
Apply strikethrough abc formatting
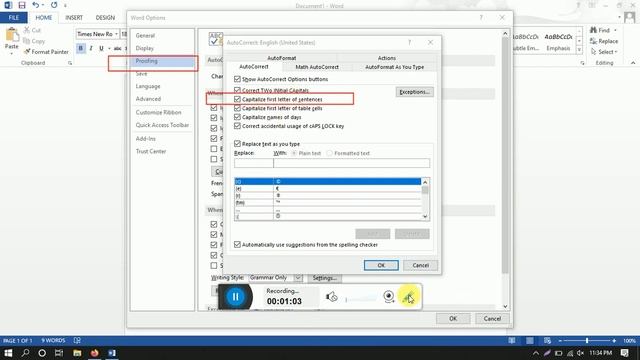[x=118, y=48]
